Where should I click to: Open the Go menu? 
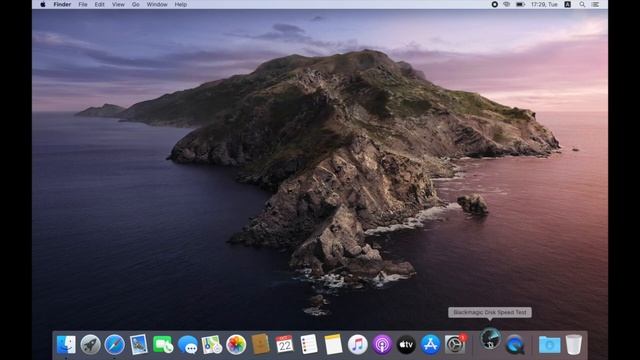coord(136,4)
